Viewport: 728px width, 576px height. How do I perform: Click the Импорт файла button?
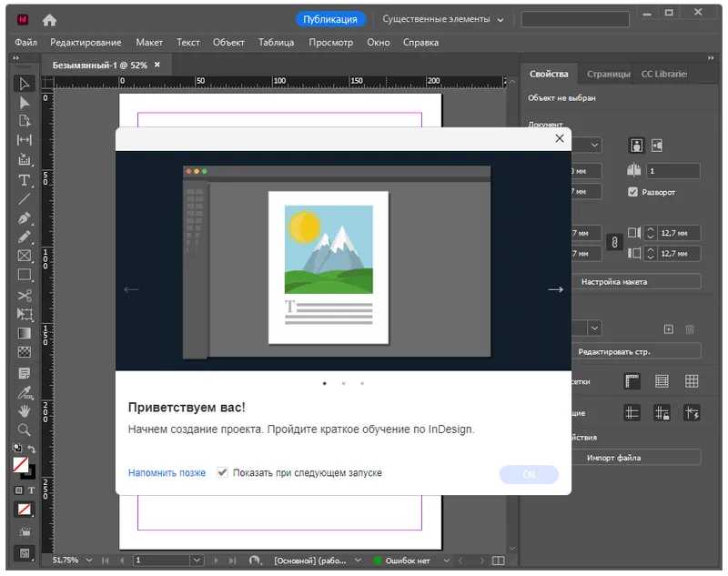coord(636,458)
